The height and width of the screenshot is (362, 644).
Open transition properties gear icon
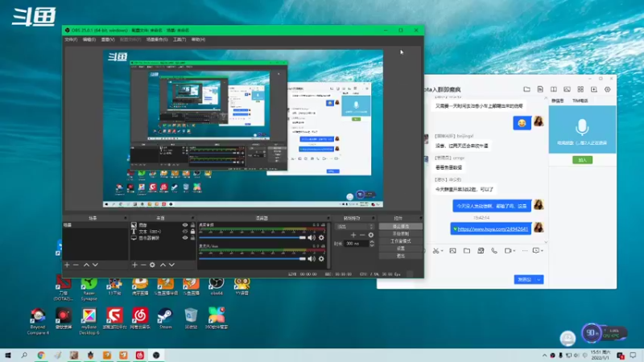(x=371, y=235)
